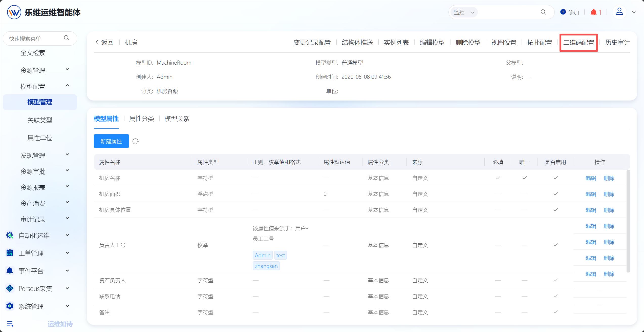Click 删除模型
Viewport: 644px width, 332px height.
click(x=468, y=42)
